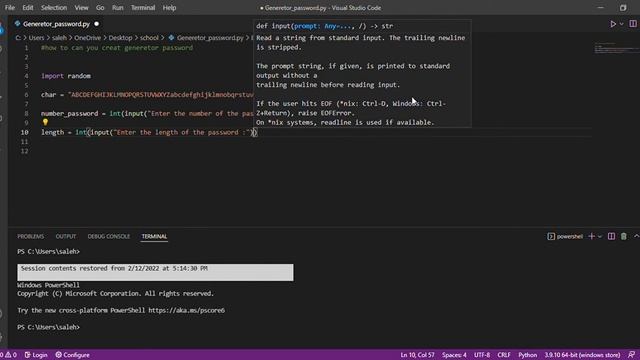Click the Login status bar item
Viewport: 640px width, 360px height.
(36, 355)
